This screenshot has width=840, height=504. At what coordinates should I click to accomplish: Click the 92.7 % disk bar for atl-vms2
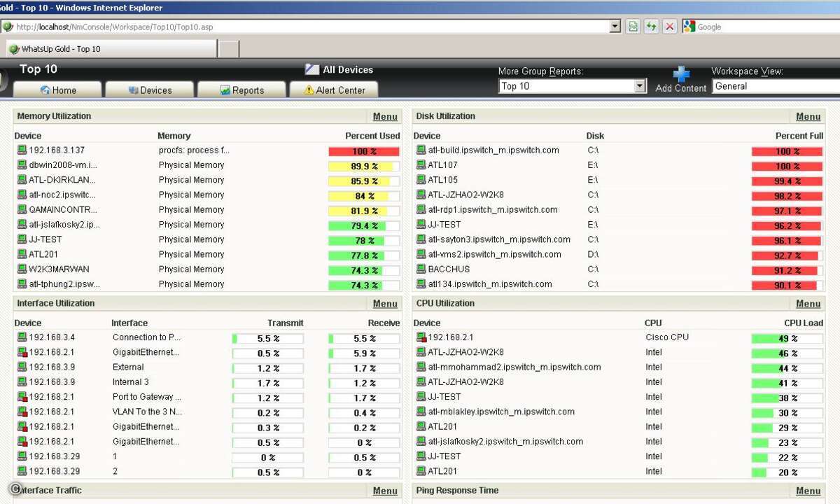(787, 256)
